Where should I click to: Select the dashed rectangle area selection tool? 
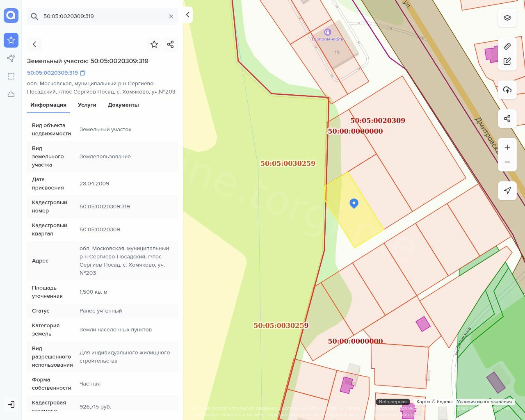11,76
